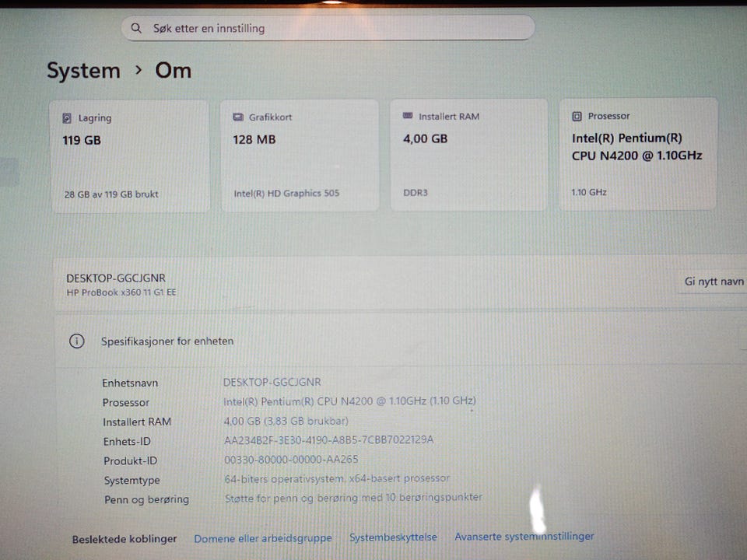Open the Lagring 119 GB card
The height and width of the screenshot is (560, 747).
point(130,156)
